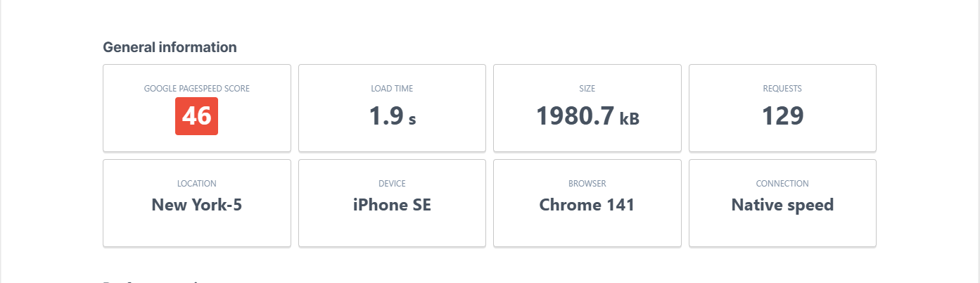Click the Size label text
Image resolution: width=980 pixels, height=283 pixels.
[x=587, y=89]
